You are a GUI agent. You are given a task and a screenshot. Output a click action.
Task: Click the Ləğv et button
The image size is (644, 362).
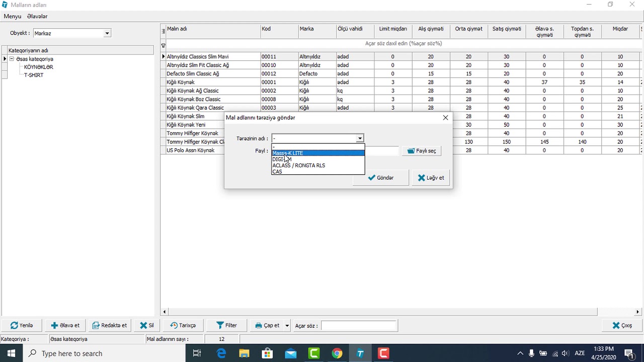pyautogui.click(x=431, y=177)
